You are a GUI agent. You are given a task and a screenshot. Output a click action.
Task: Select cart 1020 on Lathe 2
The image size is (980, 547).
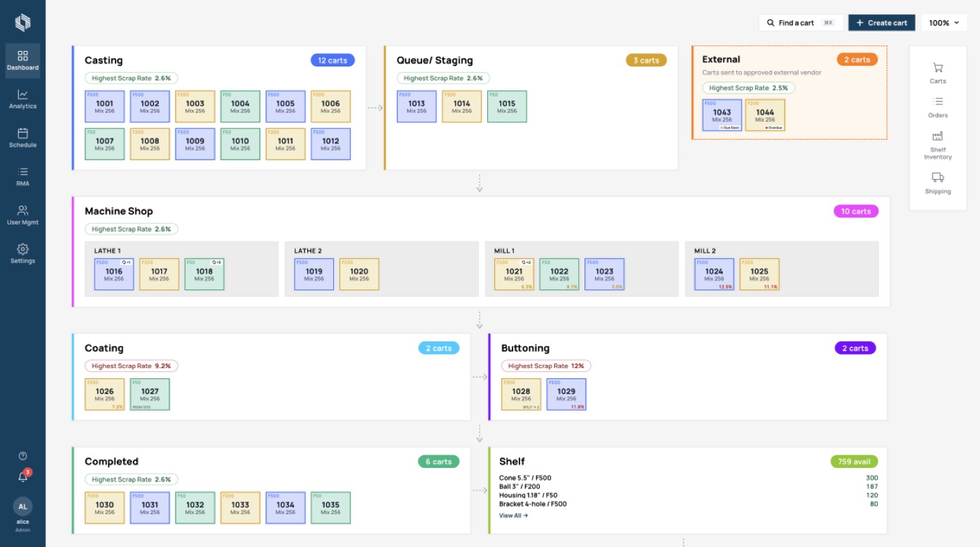click(x=359, y=274)
